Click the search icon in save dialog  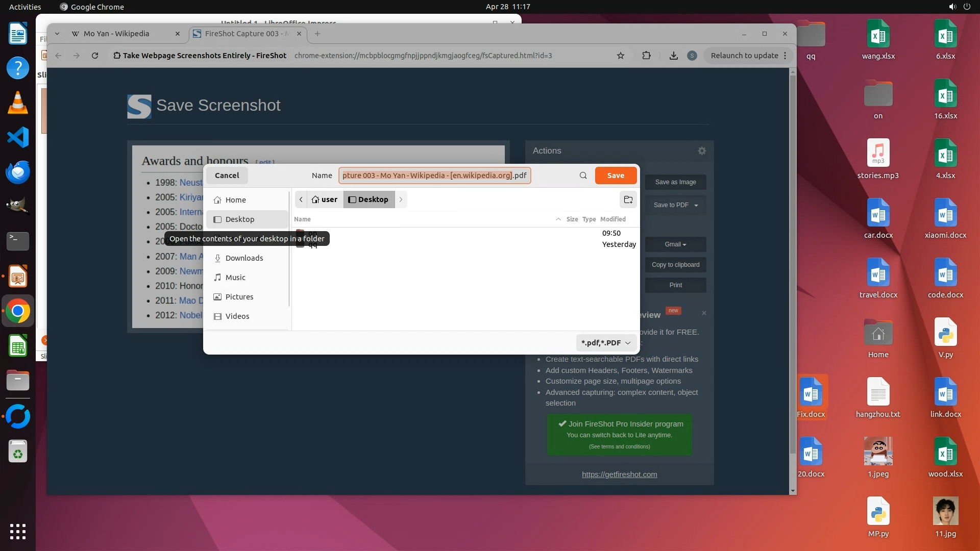click(x=583, y=176)
